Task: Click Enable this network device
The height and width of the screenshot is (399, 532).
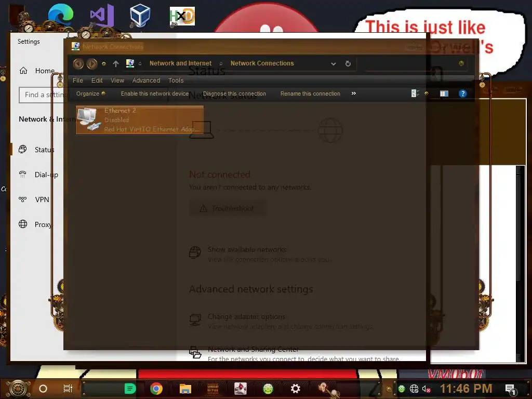Action: point(155,94)
